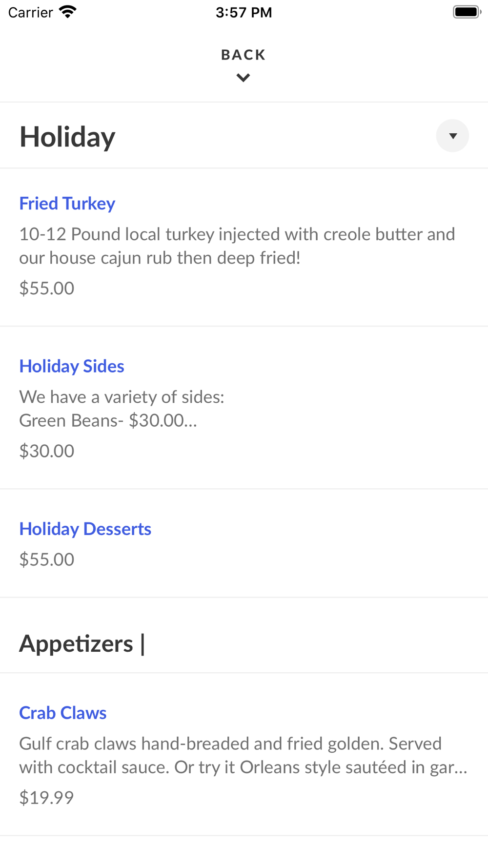Screen dimensions: 488x868
Task: Tap the Holiday Desserts $55.00 price
Action: 47,559
